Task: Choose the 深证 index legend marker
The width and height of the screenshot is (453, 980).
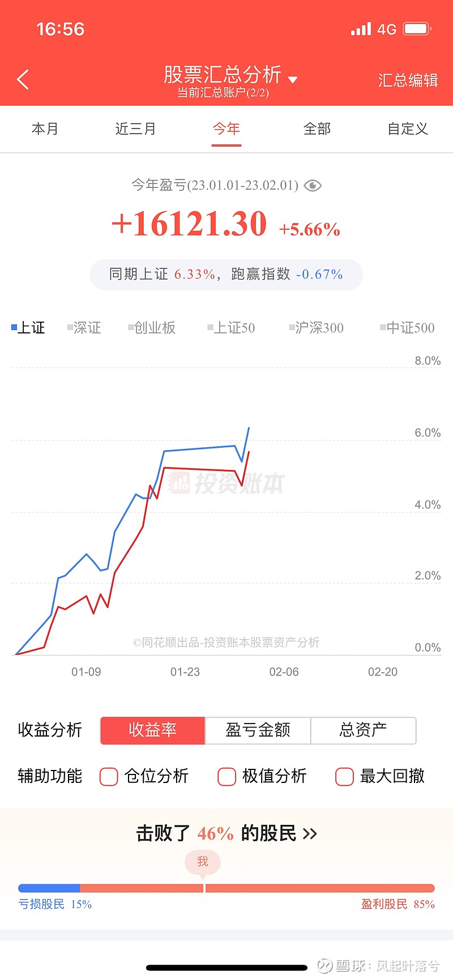Action: pos(84,328)
